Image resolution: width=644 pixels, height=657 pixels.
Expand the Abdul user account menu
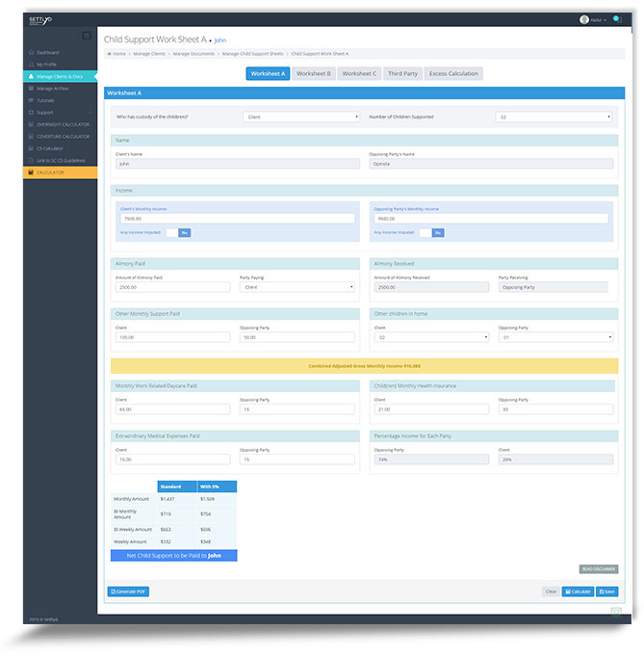(594, 19)
